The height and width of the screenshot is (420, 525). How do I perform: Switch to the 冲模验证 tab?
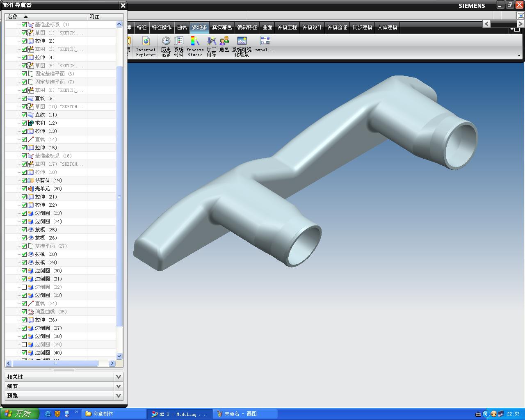click(337, 27)
